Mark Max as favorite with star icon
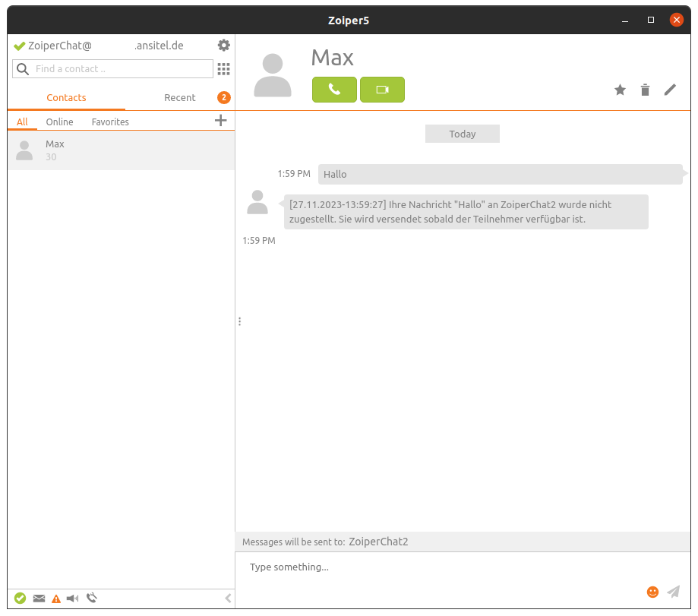 [x=620, y=90]
